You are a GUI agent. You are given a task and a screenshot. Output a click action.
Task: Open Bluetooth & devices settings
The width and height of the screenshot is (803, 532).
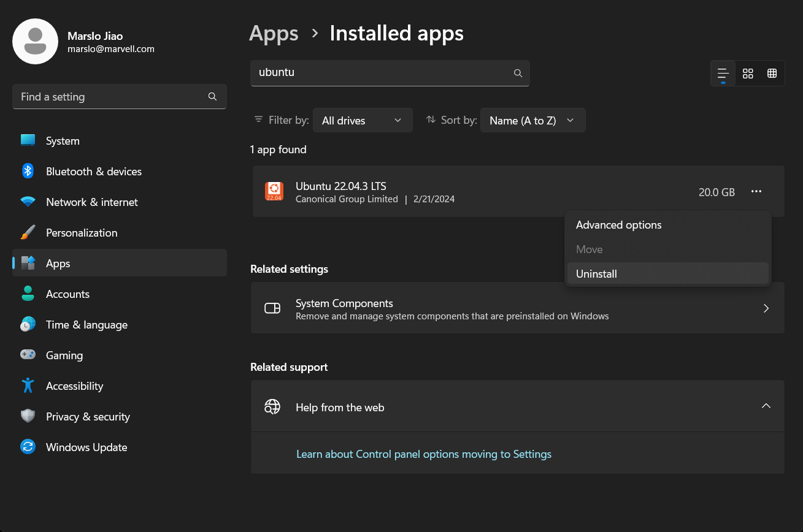pyautogui.click(x=120, y=171)
